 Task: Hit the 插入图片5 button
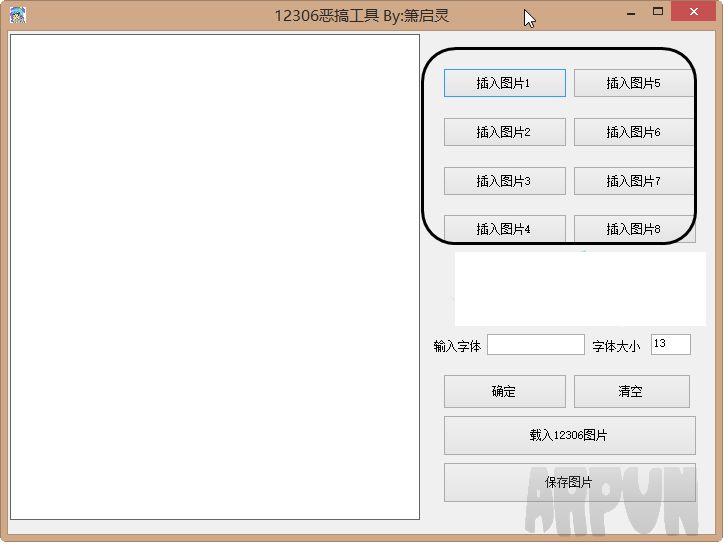pyautogui.click(x=634, y=83)
